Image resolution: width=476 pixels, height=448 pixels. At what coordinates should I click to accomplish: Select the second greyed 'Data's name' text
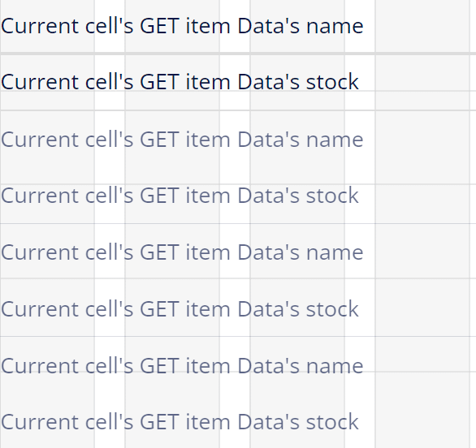click(301, 252)
